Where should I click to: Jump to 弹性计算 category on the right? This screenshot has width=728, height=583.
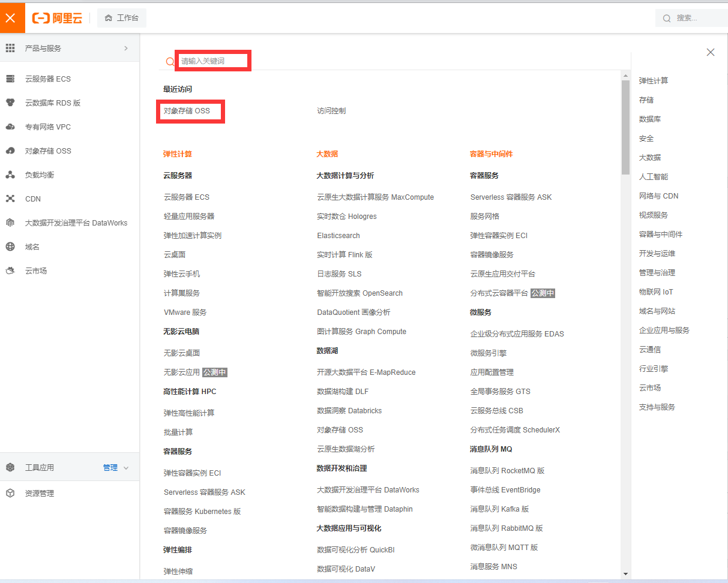tap(654, 80)
